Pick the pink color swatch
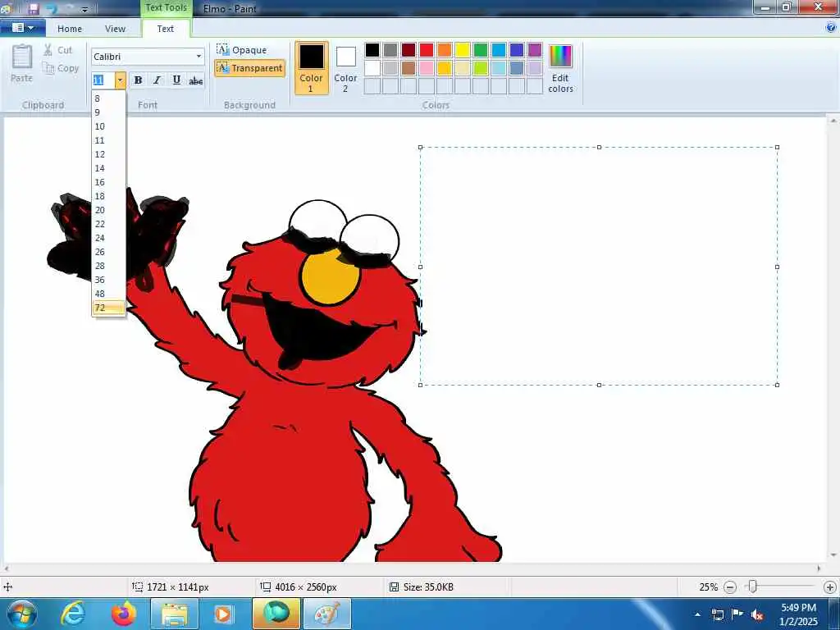This screenshot has height=630, width=840. tap(427, 68)
